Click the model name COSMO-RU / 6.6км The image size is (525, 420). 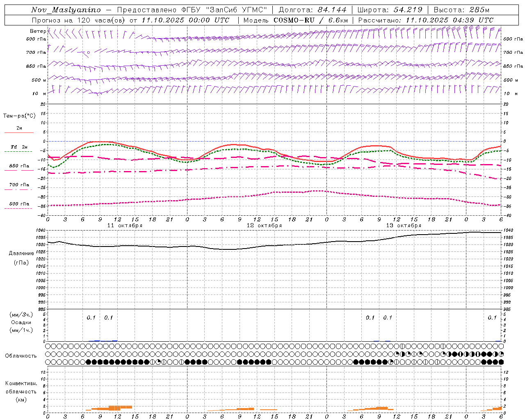tap(311, 20)
